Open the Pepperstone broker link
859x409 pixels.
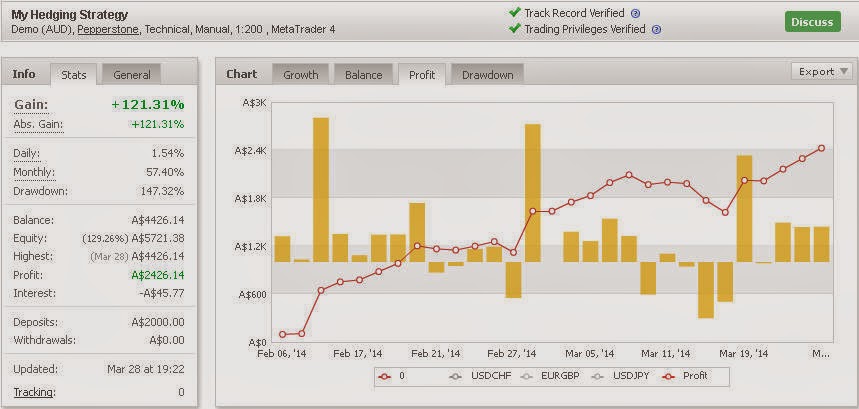tap(108, 30)
